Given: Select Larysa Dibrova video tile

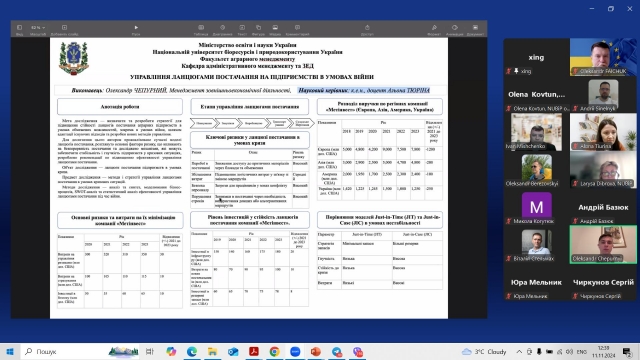Looking at the screenshot, I should [x=603, y=169].
